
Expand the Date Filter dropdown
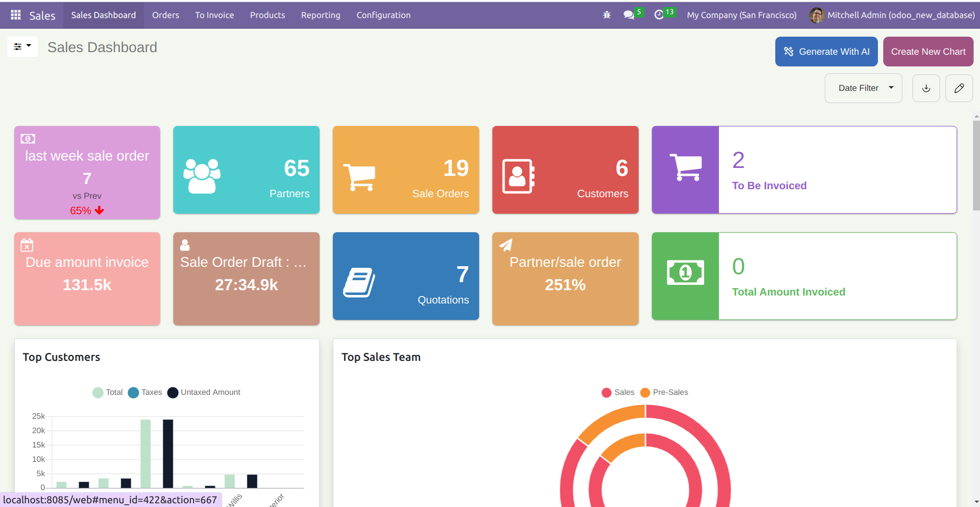coord(863,88)
